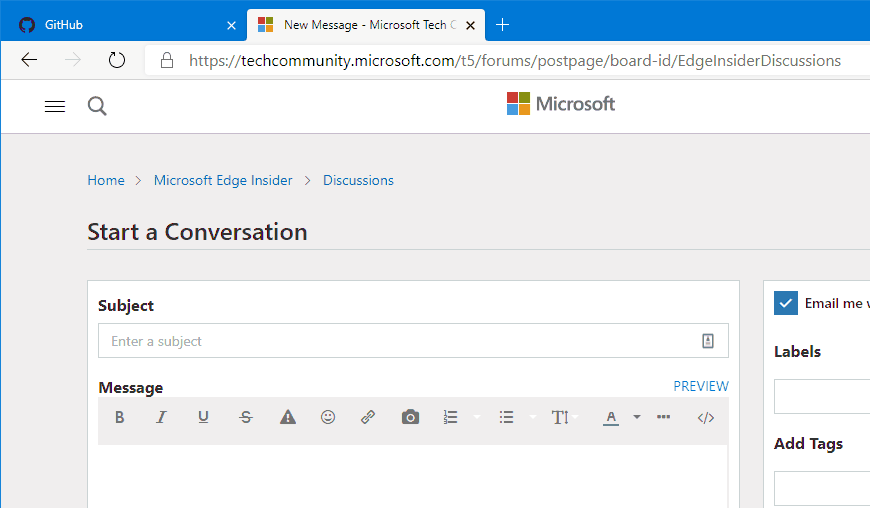Apply italic formatting to message
This screenshot has height=508, width=870.
[x=161, y=418]
